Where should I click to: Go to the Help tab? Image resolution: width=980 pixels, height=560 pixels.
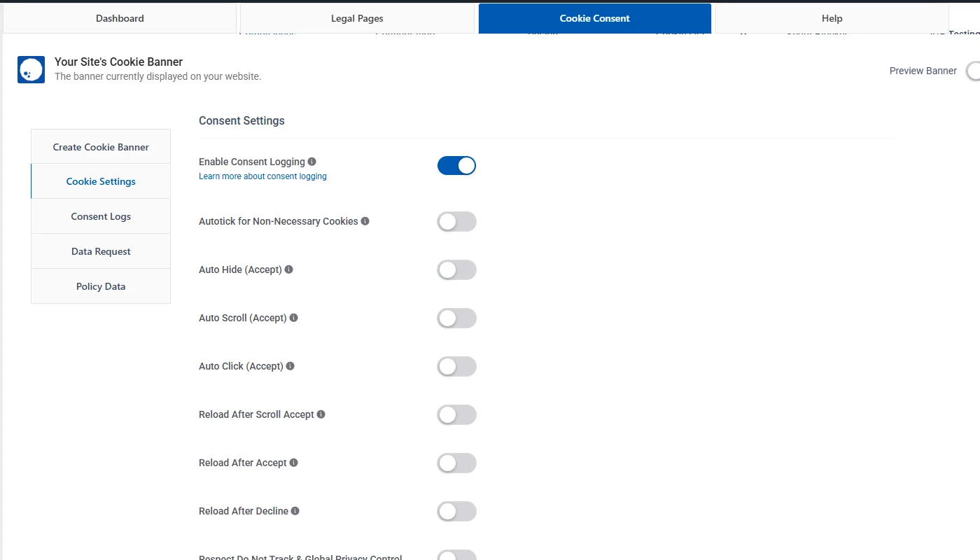832,18
